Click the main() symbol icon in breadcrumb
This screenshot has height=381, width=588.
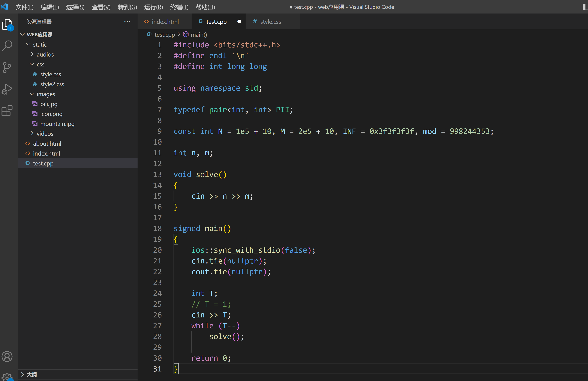[x=186, y=34]
